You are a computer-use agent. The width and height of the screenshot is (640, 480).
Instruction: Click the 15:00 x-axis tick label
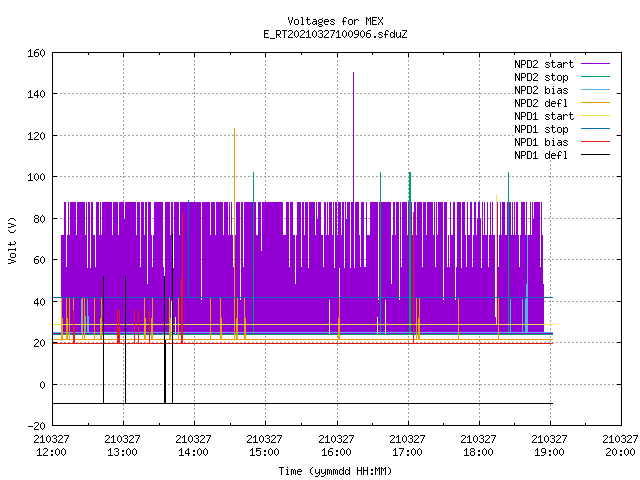point(264,452)
